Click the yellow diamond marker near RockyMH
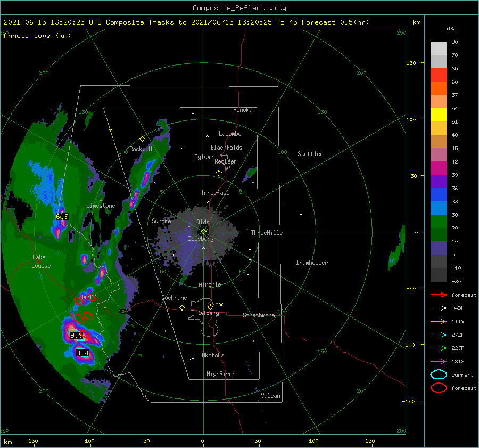Screen dimensions: 479x448 (x=142, y=139)
